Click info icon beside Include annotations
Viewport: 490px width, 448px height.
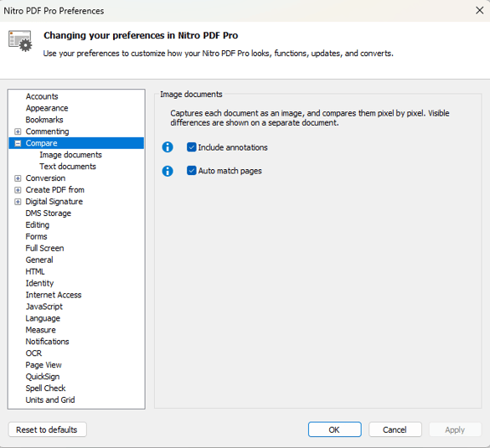(x=168, y=147)
